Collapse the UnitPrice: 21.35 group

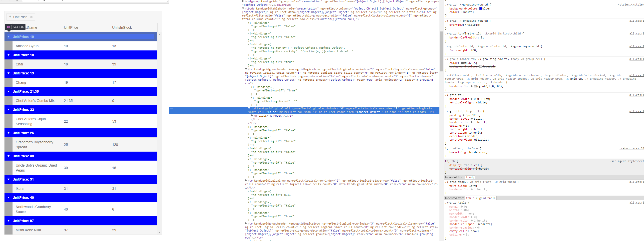coord(8,91)
